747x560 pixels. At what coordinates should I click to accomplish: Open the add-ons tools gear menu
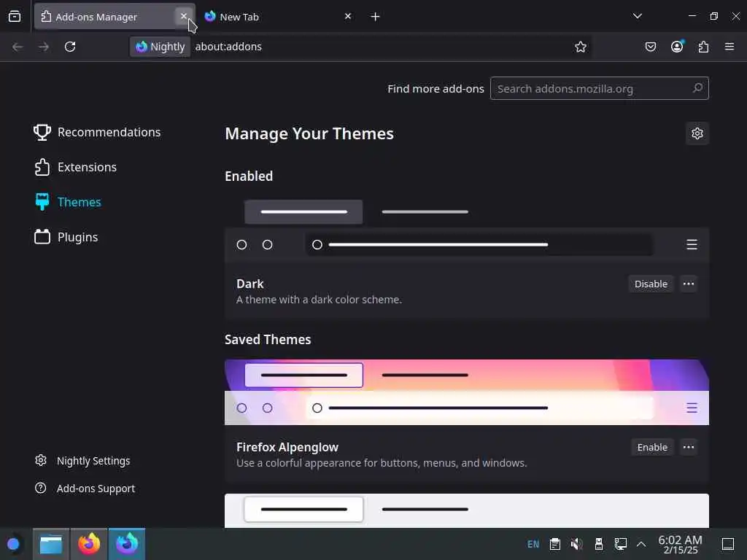pyautogui.click(x=697, y=133)
